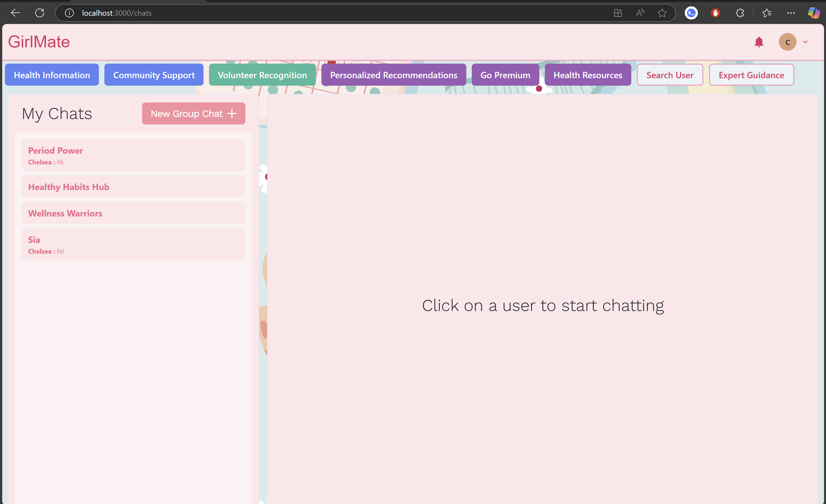Viewport: 826px width, 504px height.
Task: Click the browser address bar URL
Action: 117,13
